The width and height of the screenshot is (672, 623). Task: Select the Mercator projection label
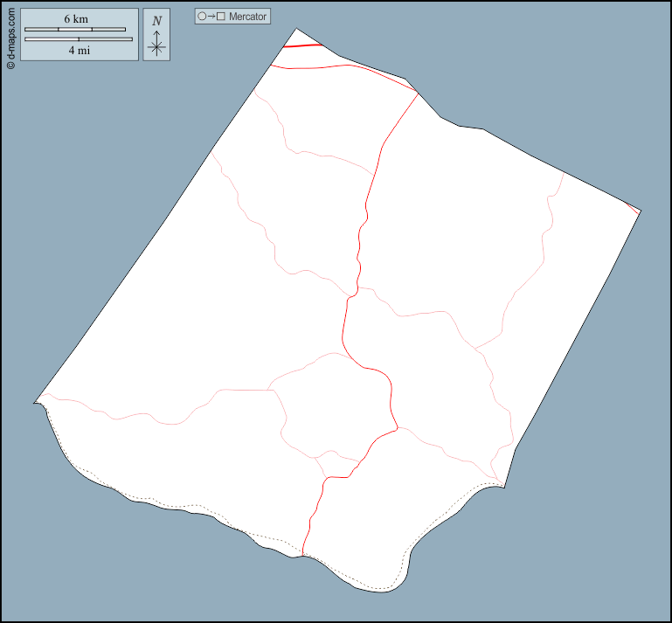(x=247, y=17)
